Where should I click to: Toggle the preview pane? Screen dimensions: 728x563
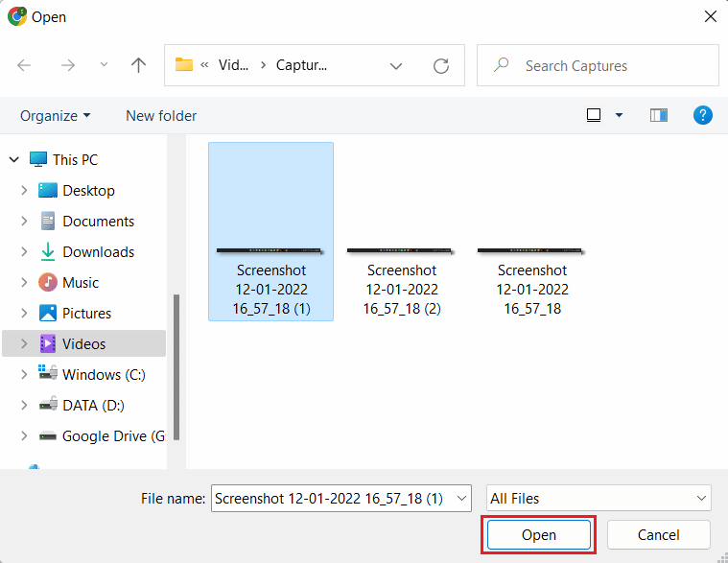659,115
